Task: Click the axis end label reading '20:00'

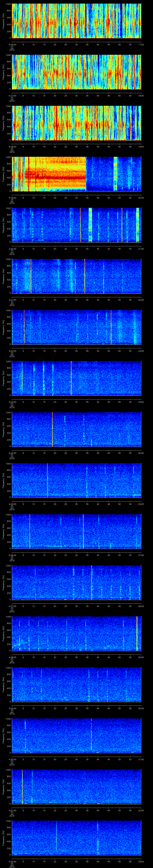Action: pyautogui.click(x=141, y=198)
